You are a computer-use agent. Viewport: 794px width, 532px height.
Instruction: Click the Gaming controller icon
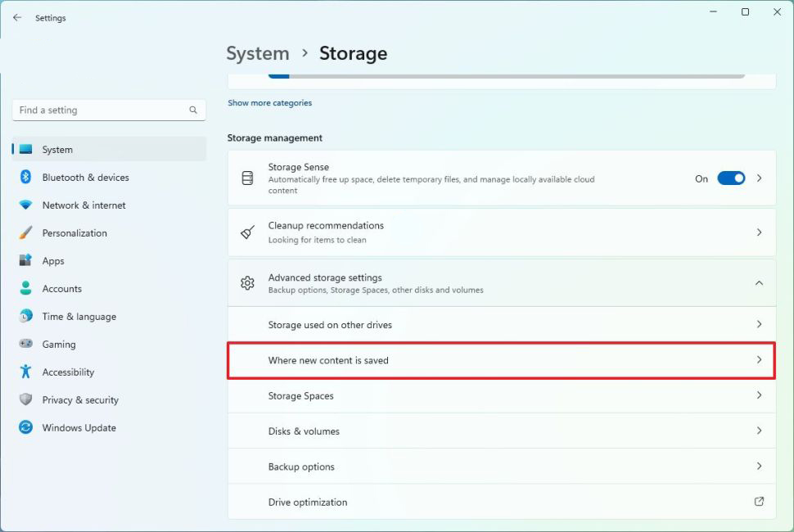(x=25, y=345)
